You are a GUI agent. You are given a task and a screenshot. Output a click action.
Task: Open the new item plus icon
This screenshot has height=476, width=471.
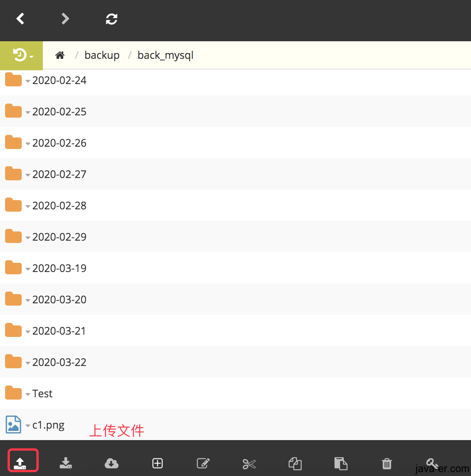157,463
